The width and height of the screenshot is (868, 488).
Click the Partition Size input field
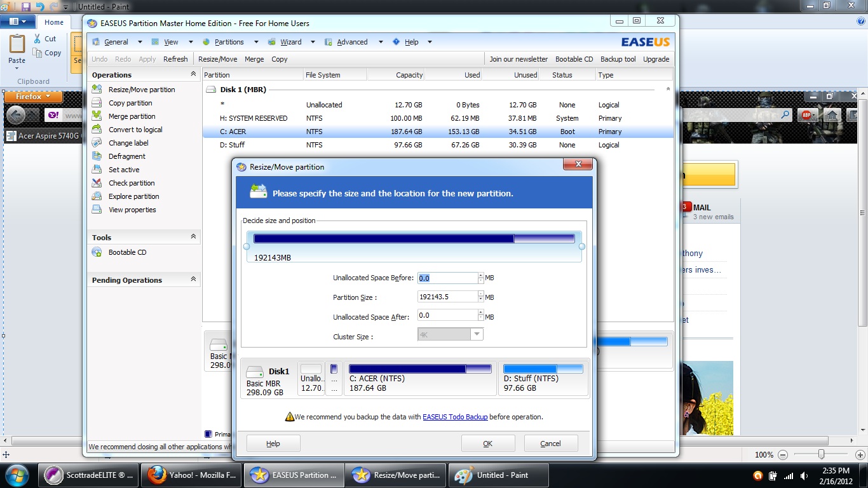click(447, 297)
